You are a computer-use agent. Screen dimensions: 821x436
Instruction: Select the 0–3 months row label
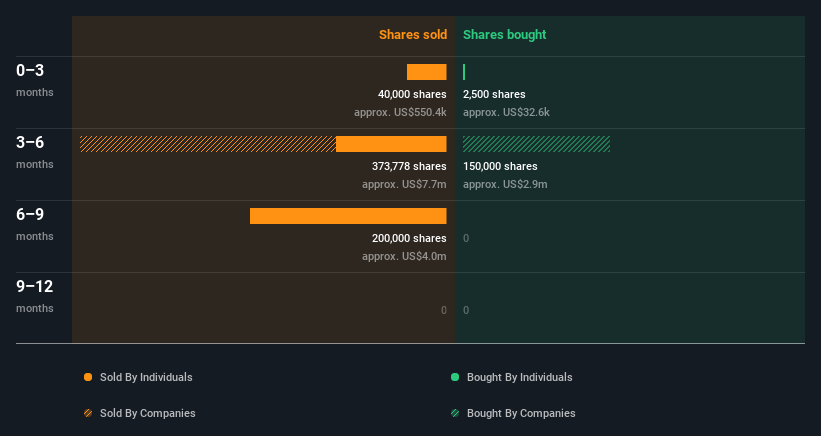pos(35,80)
